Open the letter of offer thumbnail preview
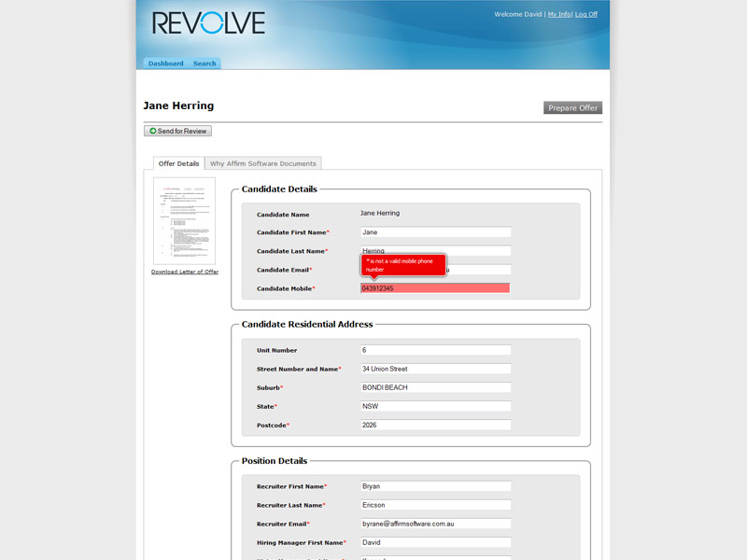 (184, 221)
